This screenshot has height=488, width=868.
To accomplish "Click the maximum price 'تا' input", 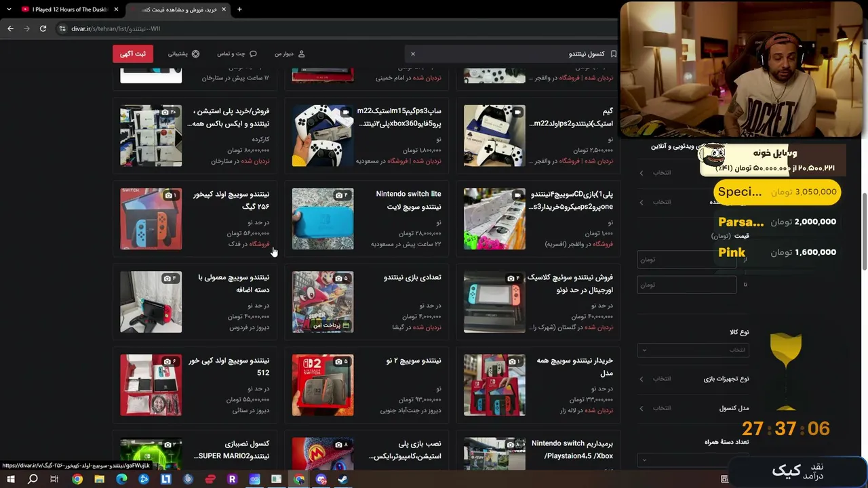I will 686,285.
